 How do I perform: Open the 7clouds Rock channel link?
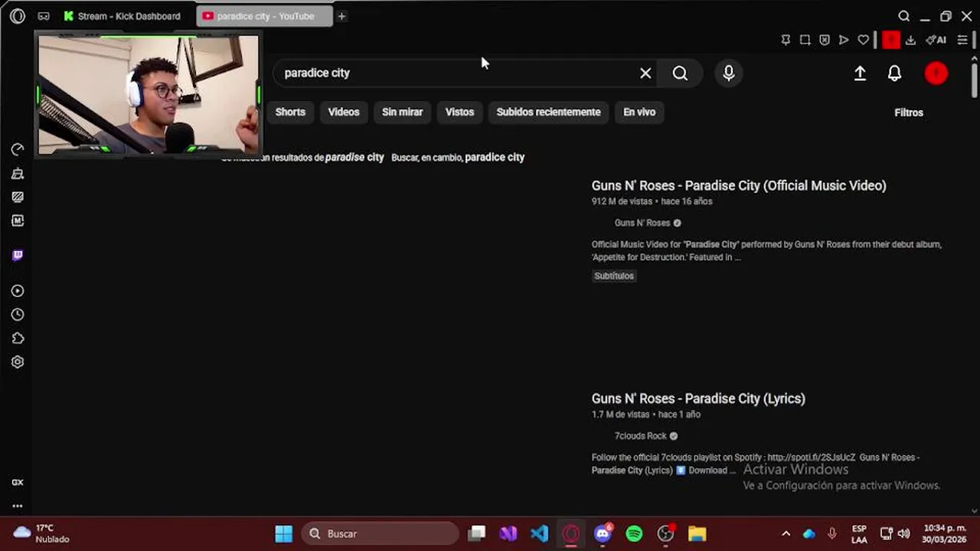(x=641, y=435)
